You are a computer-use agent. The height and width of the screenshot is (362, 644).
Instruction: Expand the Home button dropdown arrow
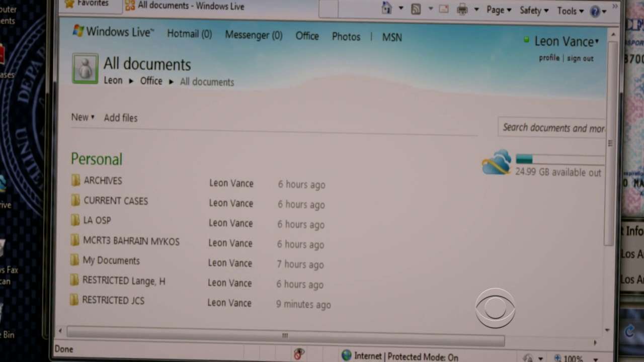pos(401,8)
